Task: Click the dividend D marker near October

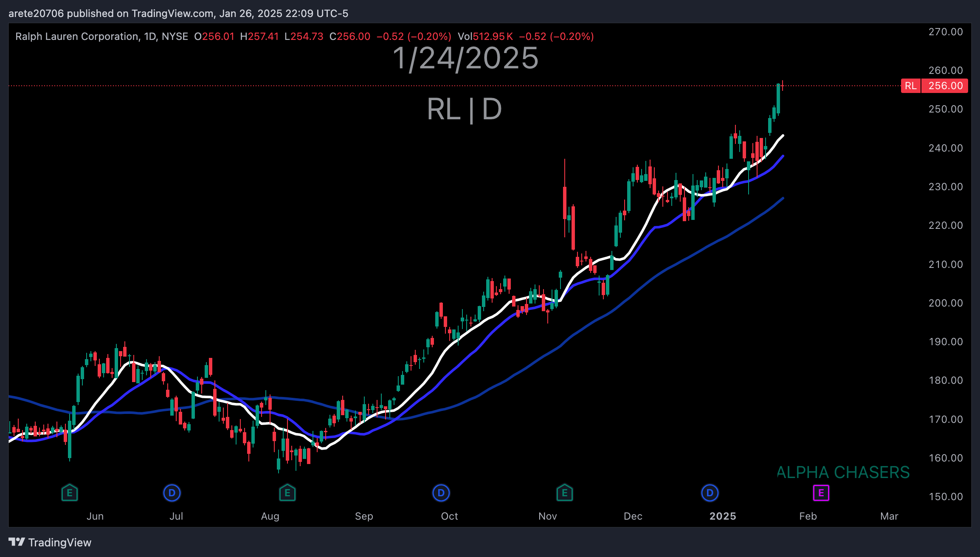Action: pyautogui.click(x=441, y=493)
